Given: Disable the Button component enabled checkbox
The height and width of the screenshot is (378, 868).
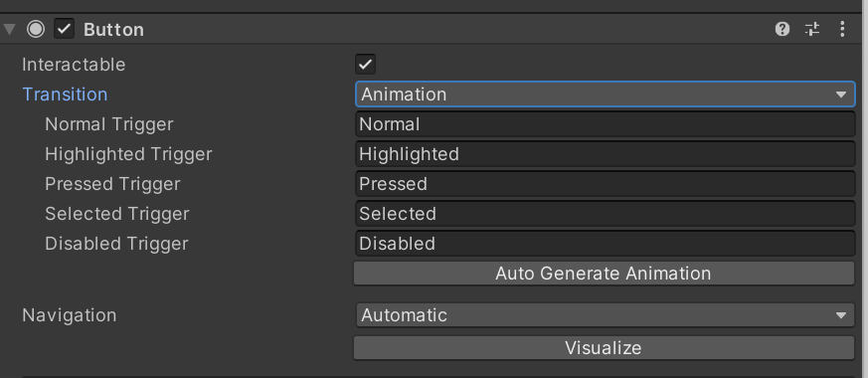Looking at the screenshot, I should (x=65, y=29).
